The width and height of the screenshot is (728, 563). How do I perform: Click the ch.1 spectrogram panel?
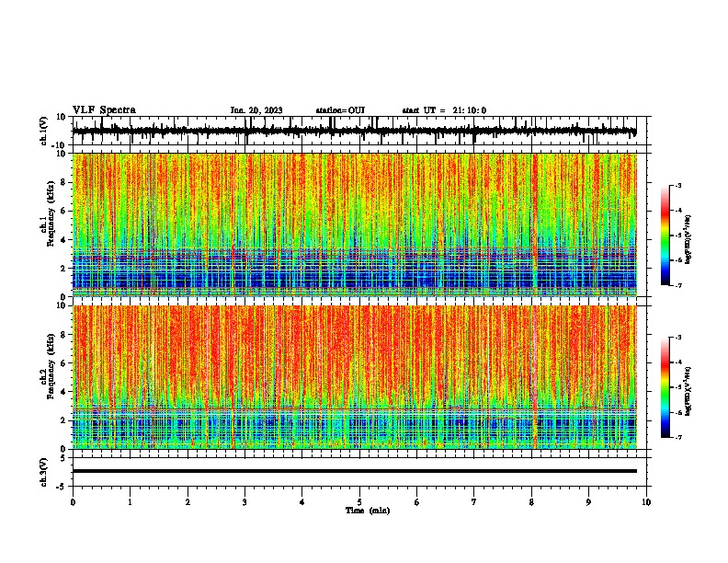coord(354,224)
